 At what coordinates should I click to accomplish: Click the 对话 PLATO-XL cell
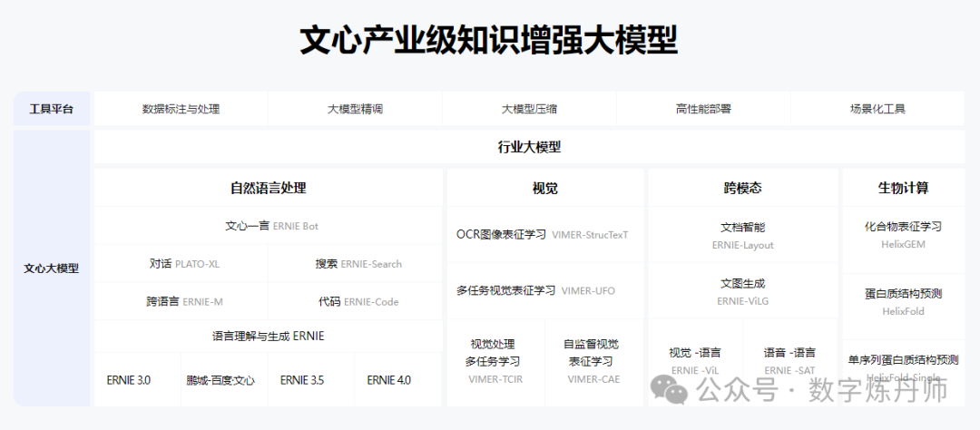181,264
